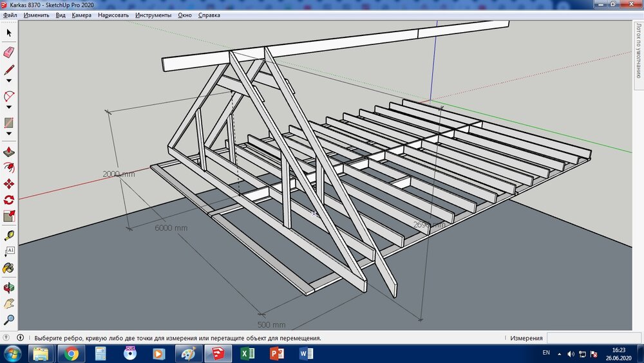Open the Инструменты menu
This screenshot has height=363, width=644.
point(153,15)
